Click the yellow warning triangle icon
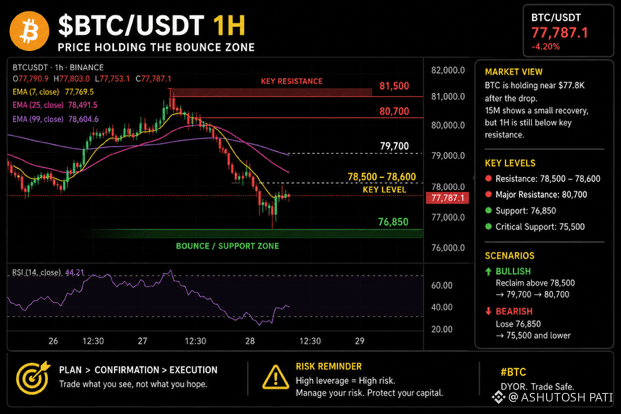The height and width of the screenshot is (414, 621). pos(275,377)
